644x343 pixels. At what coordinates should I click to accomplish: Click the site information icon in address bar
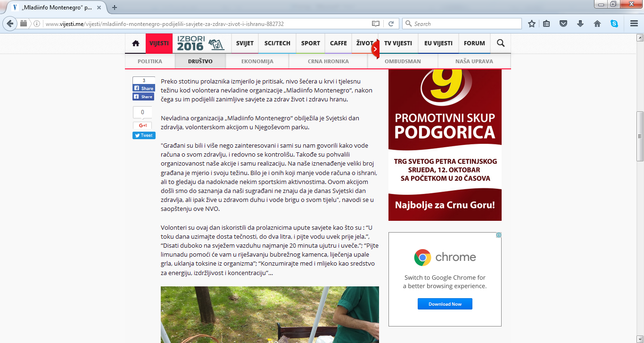(37, 24)
